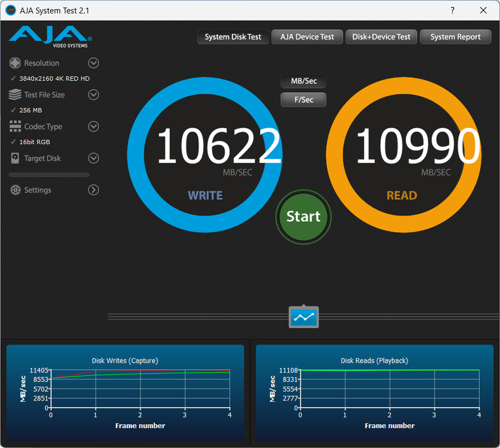Click the Target Disk progress bar
500x448 pixels.
49,175
